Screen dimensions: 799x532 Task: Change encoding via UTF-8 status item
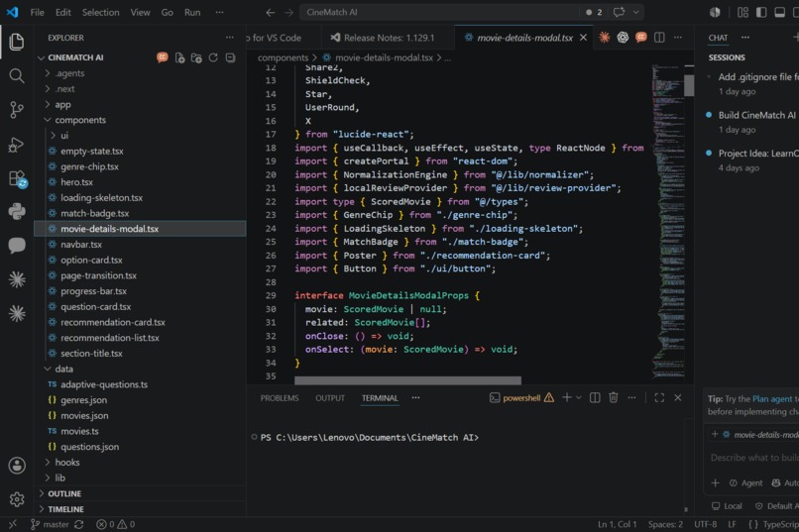coord(705,524)
